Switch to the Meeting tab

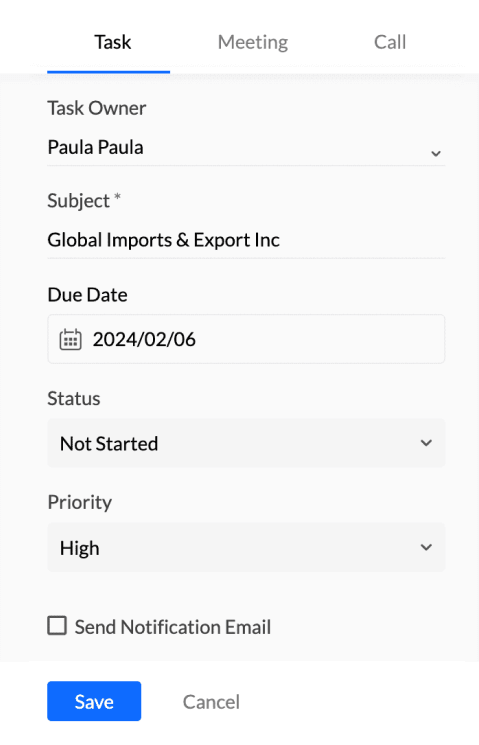coord(253,42)
